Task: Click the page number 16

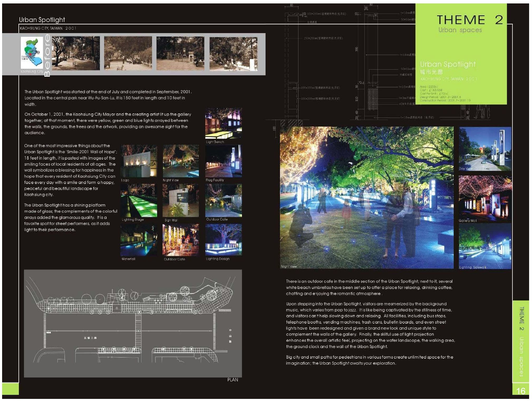Action: pos(521,391)
